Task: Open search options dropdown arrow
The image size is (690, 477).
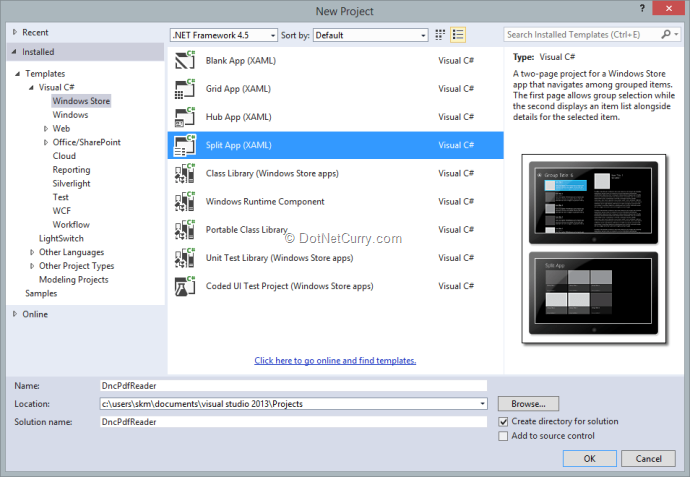Action: [676, 34]
